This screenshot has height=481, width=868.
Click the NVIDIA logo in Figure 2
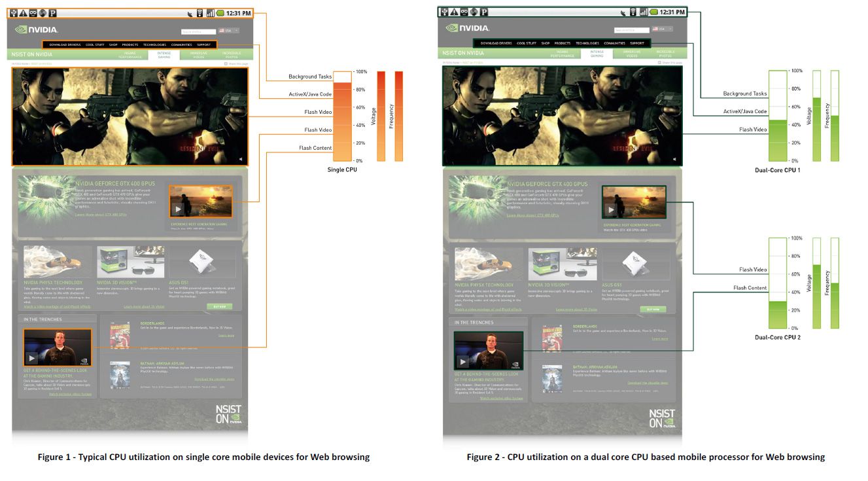pyautogui.click(x=468, y=28)
